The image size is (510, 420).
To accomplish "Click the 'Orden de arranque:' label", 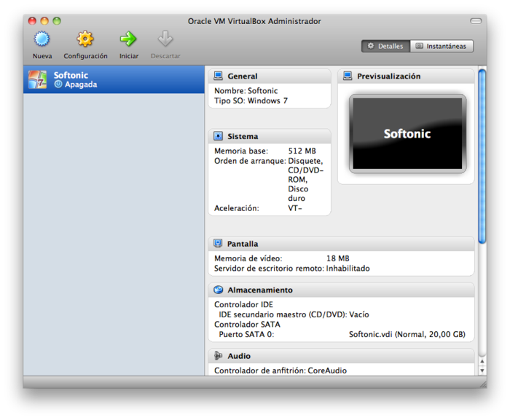I will [250, 161].
